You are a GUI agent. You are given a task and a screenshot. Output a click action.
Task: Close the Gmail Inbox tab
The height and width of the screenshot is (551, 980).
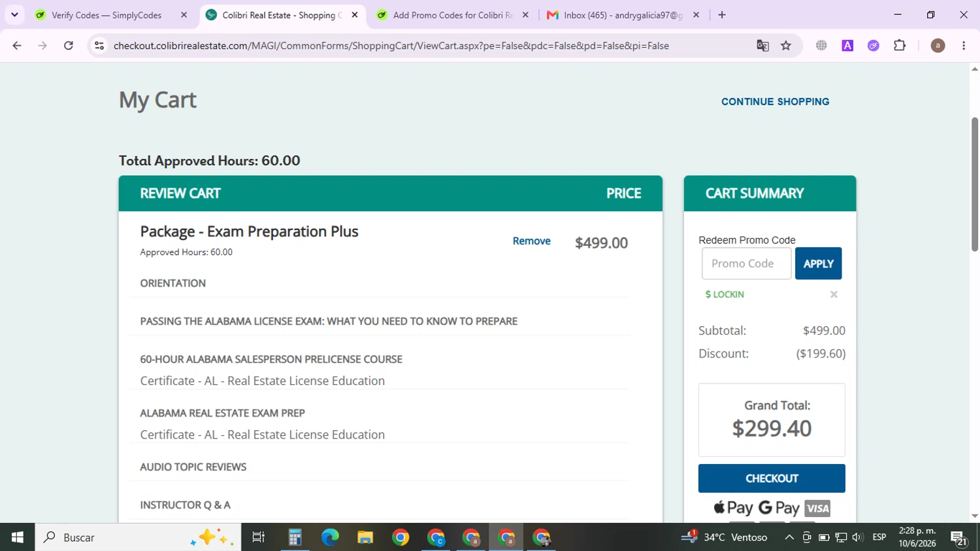[696, 15]
